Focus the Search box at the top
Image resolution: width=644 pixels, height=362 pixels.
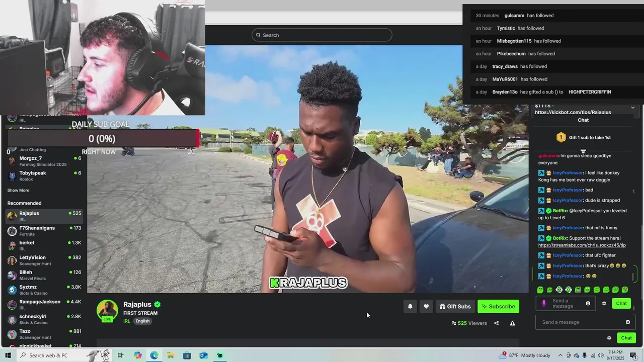click(x=322, y=35)
